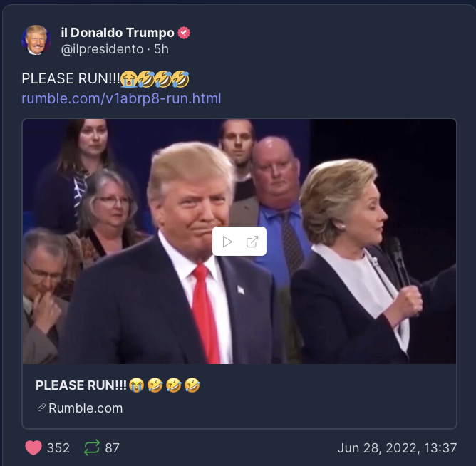The width and height of the screenshot is (476, 466).
Task: Open the il Donaldo Trumpo display name
Action: [118, 33]
